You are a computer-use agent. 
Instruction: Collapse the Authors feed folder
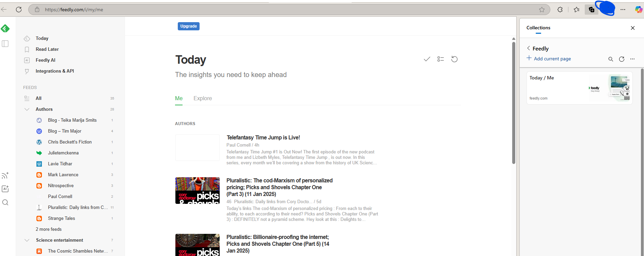click(27, 109)
